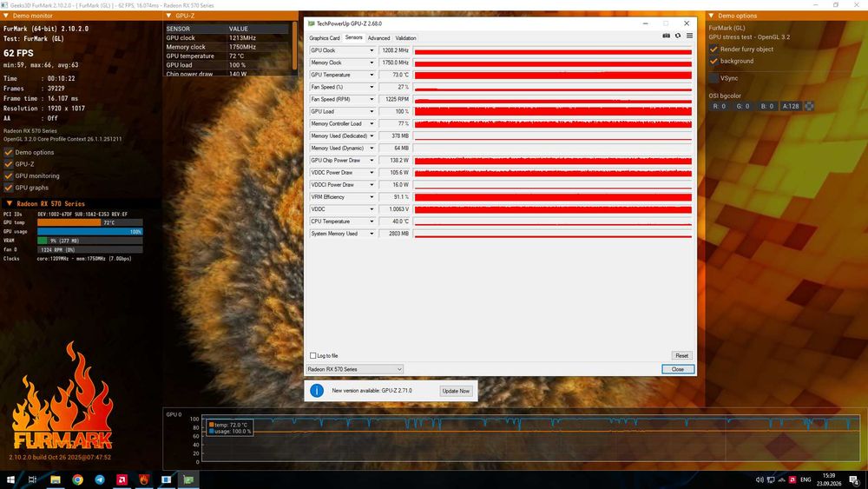The height and width of the screenshot is (489, 868).
Task: Click the FurMark flame logo
Action: click(x=62, y=396)
